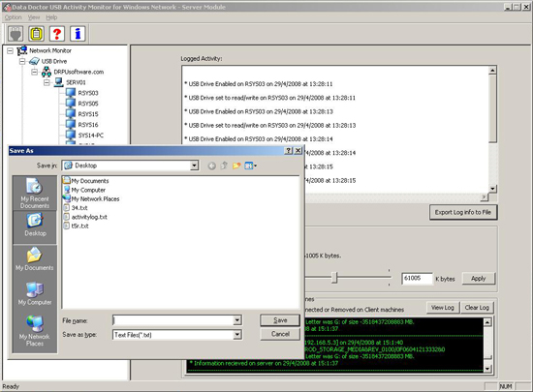Screen dimensions: 533x392
Task: Click the green log scrollbar down arrow
Action: tap(487, 369)
